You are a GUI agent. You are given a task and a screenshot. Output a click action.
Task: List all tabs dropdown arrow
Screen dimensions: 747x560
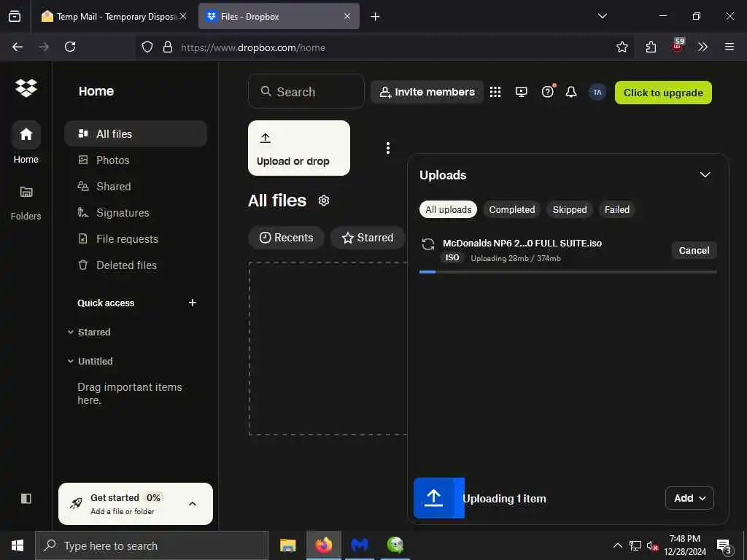pyautogui.click(x=602, y=16)
